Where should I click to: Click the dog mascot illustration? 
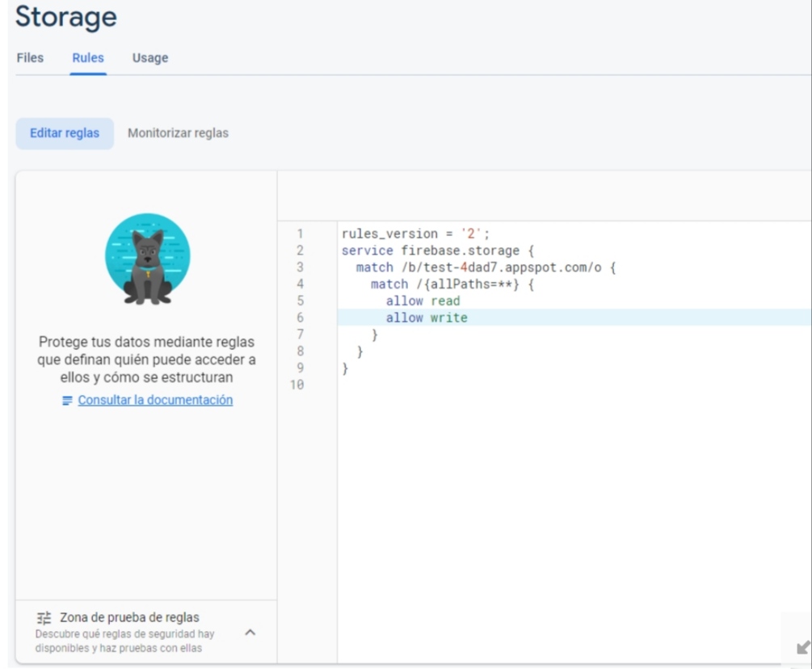(x=148, y=259)
